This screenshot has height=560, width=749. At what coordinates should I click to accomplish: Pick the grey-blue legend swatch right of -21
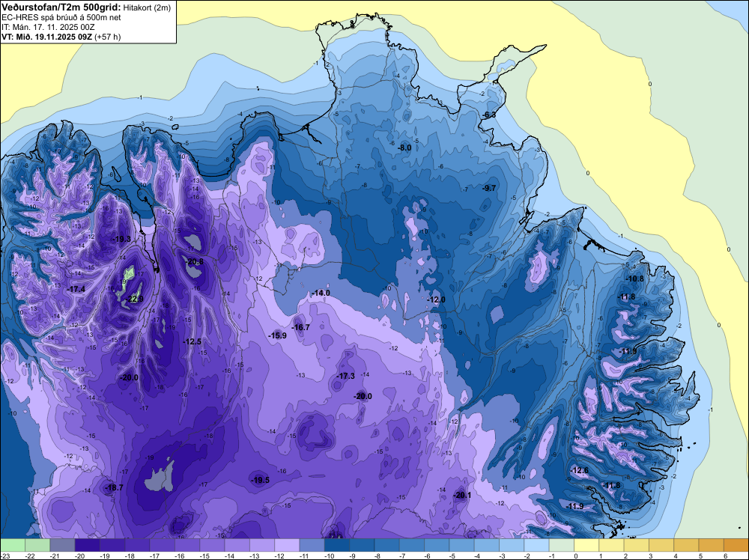click(x=63, y=545)
